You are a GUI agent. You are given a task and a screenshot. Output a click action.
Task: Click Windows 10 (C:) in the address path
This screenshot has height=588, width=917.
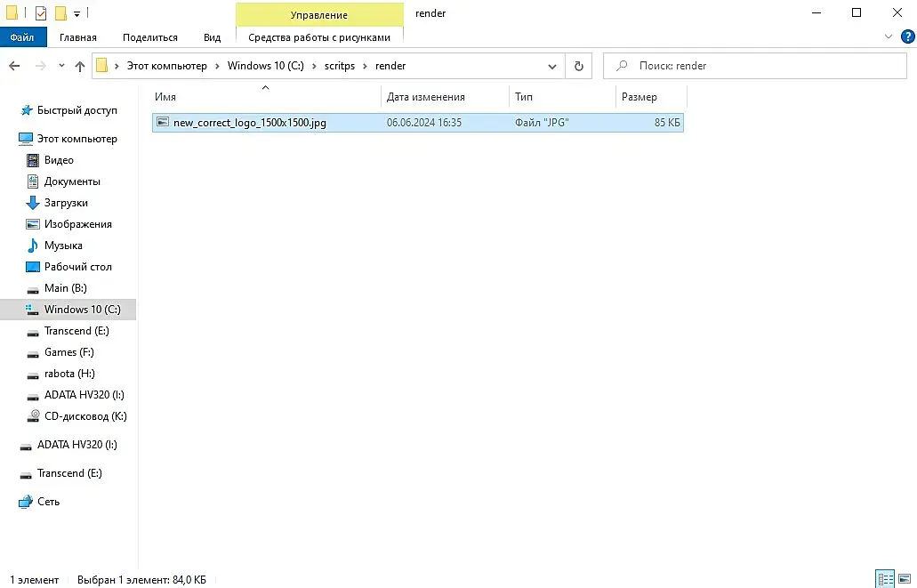[x=266, y=66]
